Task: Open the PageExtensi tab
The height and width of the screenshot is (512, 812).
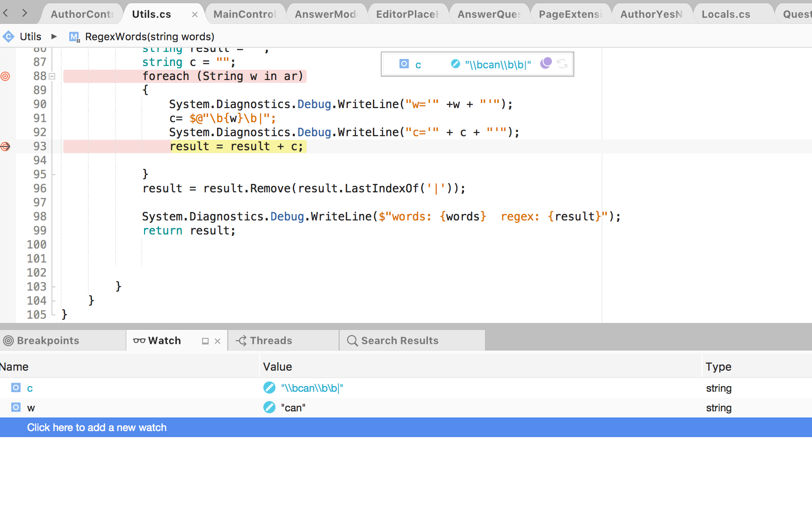Action: [x=570, y=14]
